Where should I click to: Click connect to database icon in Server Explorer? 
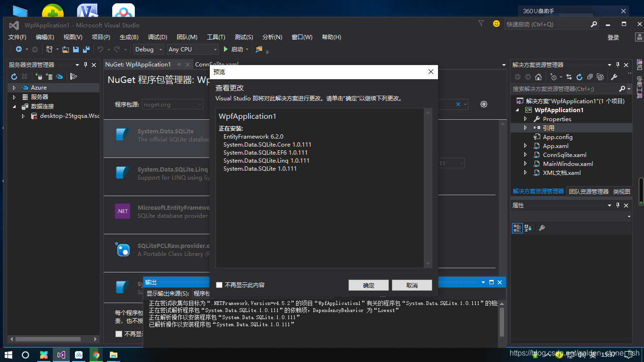pyautogui.click(x=38, y=76)
